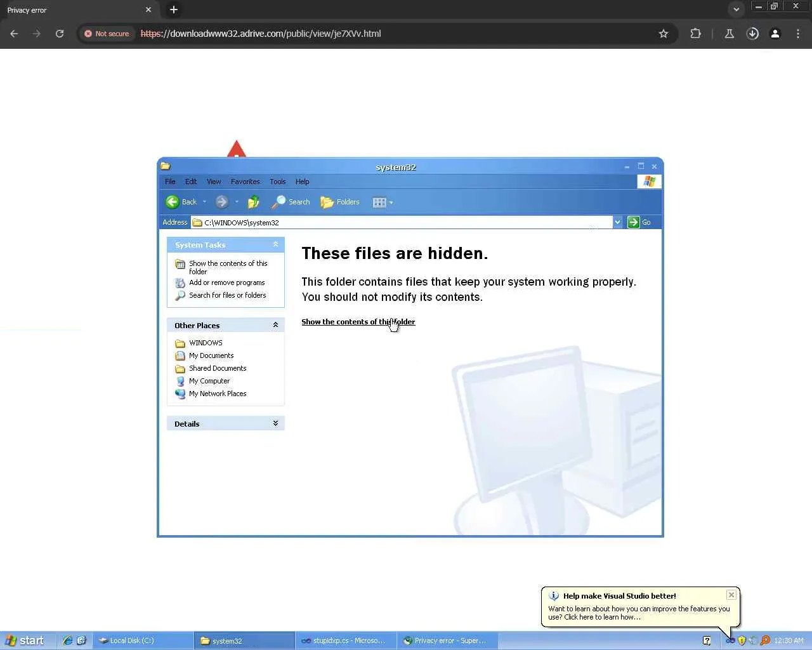The width and height of the screenshot is (812, 650).
Task: Collapse the Other Places panel
Action: 275,325
